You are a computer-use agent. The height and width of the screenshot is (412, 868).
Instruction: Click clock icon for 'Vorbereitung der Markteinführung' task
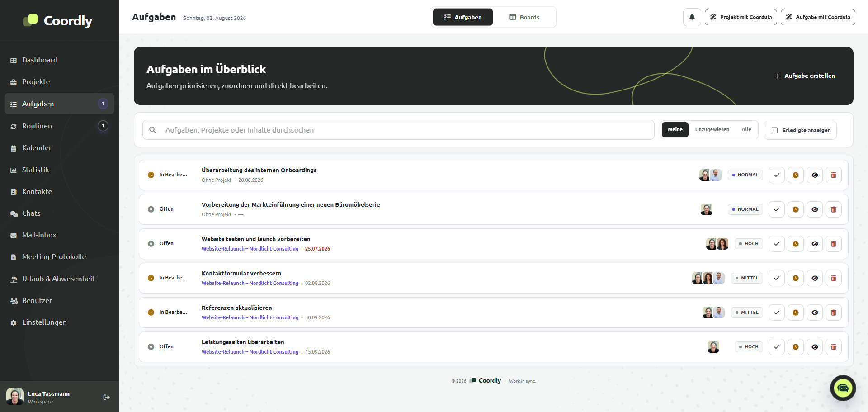[x=795, y=209]
